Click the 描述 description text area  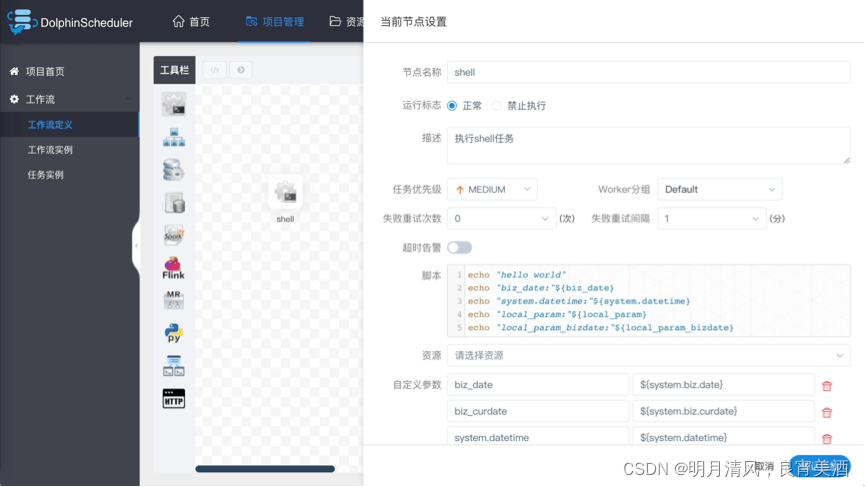649,145
